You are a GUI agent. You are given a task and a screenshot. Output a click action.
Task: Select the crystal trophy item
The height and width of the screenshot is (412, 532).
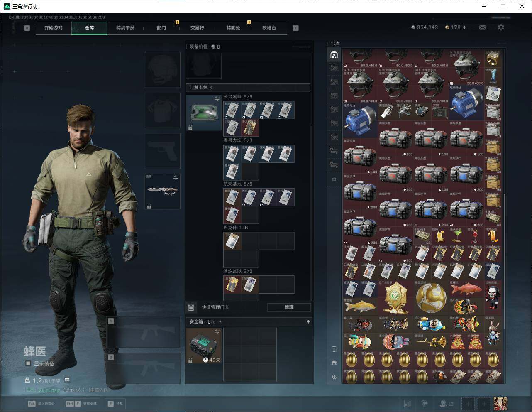493,76
